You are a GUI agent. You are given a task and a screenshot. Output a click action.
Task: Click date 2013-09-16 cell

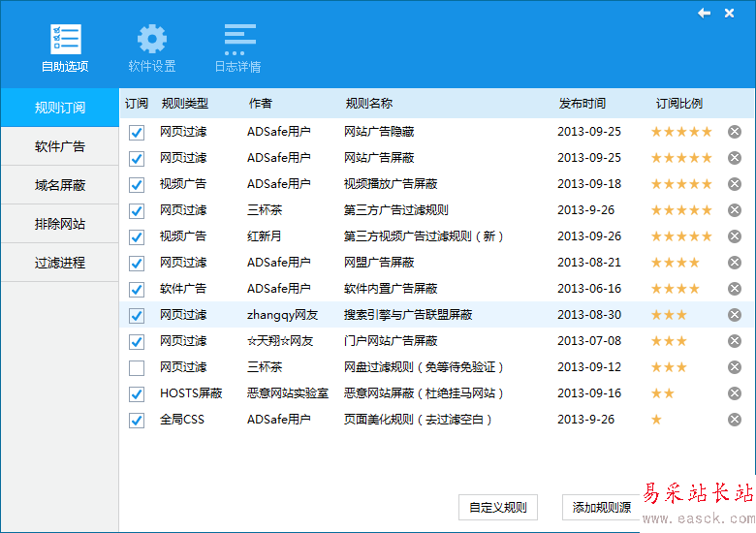(589, 393)
